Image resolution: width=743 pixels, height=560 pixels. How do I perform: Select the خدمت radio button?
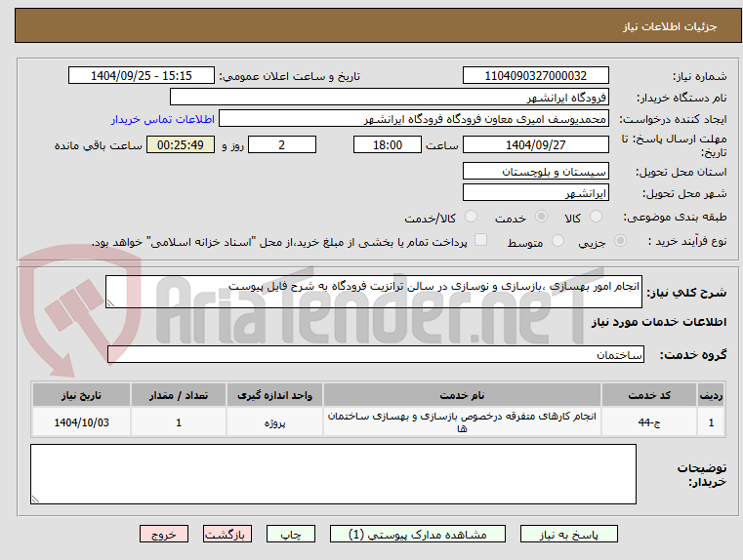541,217
